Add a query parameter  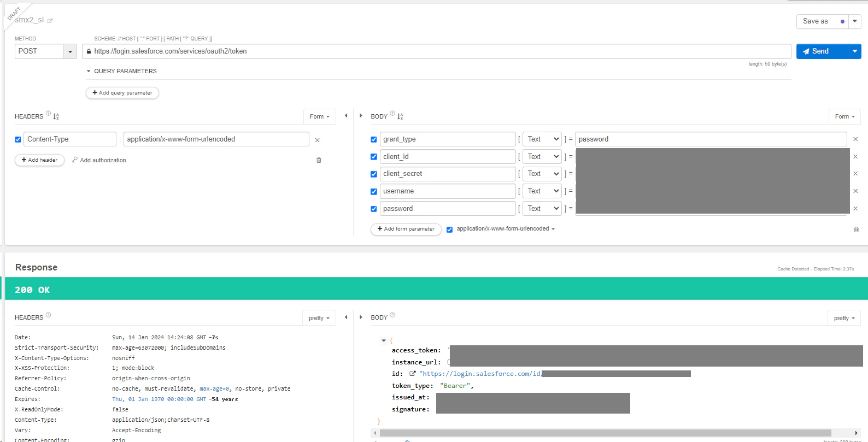122,93
